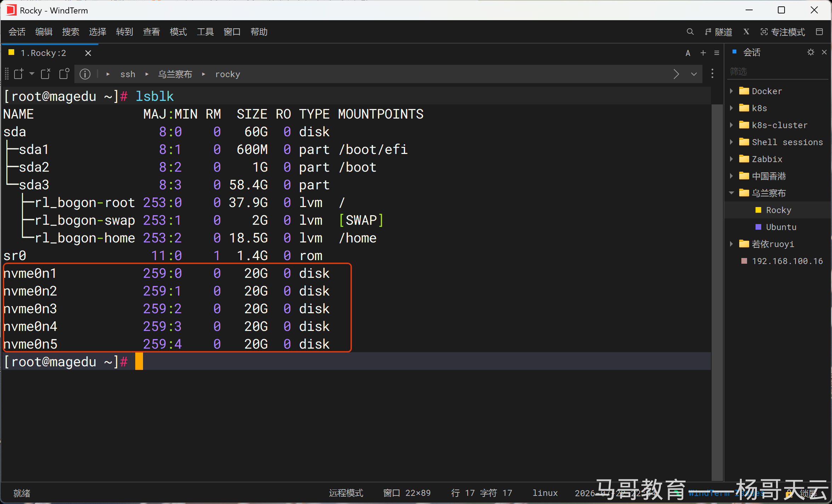Open the 隧道 tunnel panel
This screenshot has width=832, height=504.
[718, 32]
